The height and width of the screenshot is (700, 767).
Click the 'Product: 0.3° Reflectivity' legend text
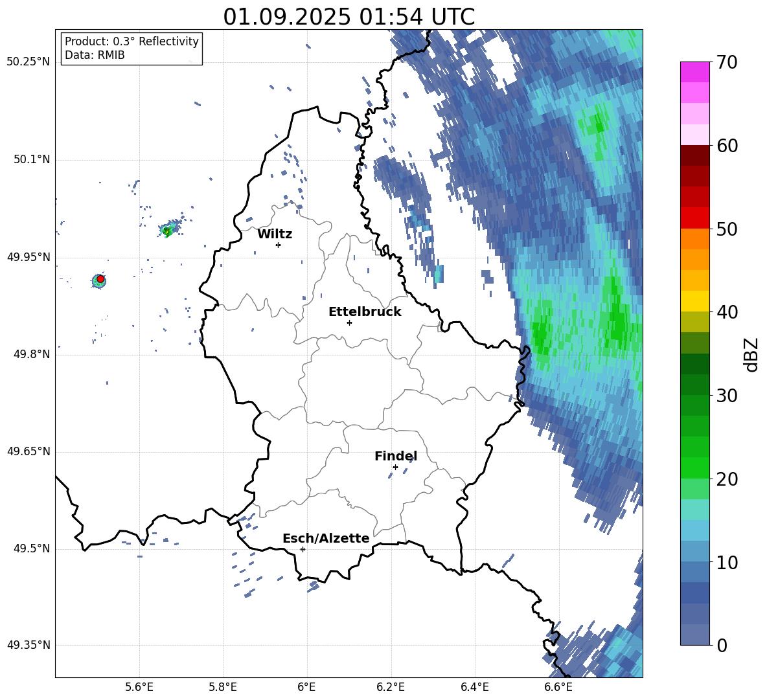pos(132,41)
